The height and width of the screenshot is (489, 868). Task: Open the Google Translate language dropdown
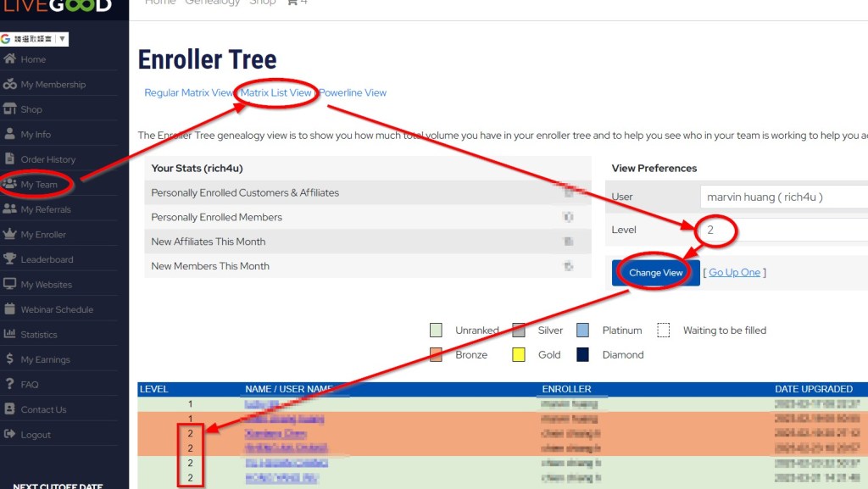[x=34, y=39]
